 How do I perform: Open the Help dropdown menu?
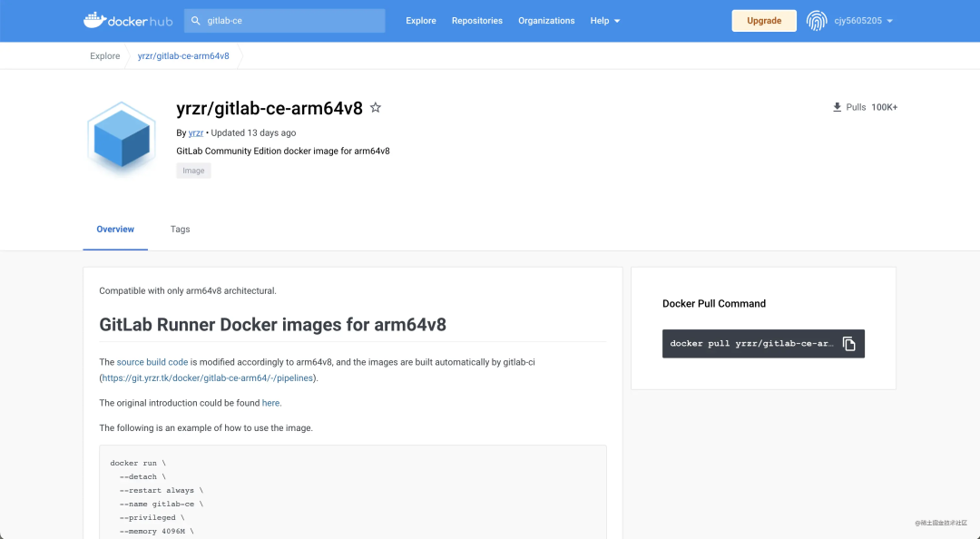point(605,21)
